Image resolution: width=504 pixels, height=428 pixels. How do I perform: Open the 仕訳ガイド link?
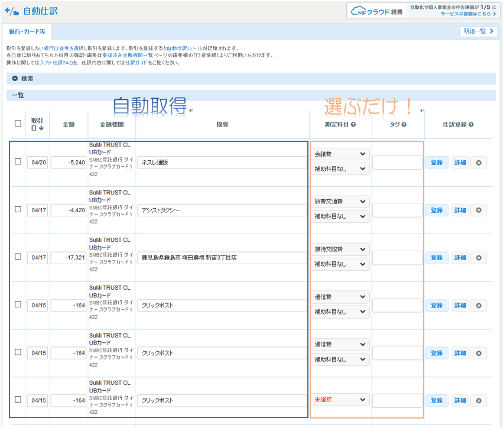coord(136,63)
